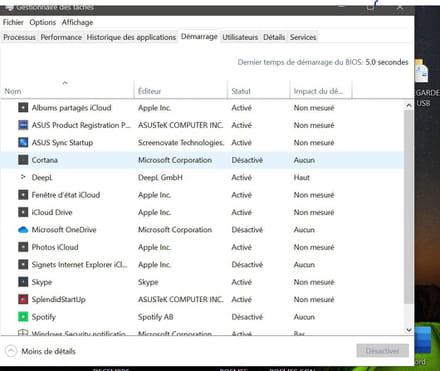Click the iCloud Drive icon
The height and width of the screenshot is (371, 440).
pos(23,212)
